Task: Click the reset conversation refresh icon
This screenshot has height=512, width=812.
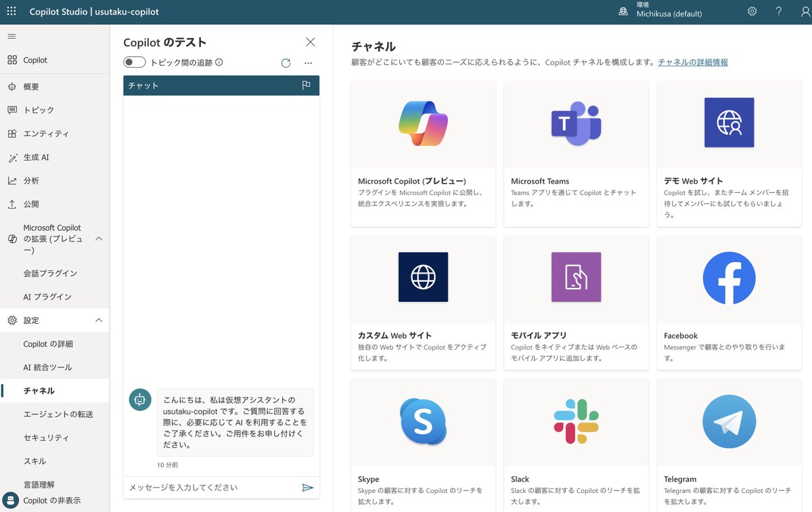Action: click(286, 63)
